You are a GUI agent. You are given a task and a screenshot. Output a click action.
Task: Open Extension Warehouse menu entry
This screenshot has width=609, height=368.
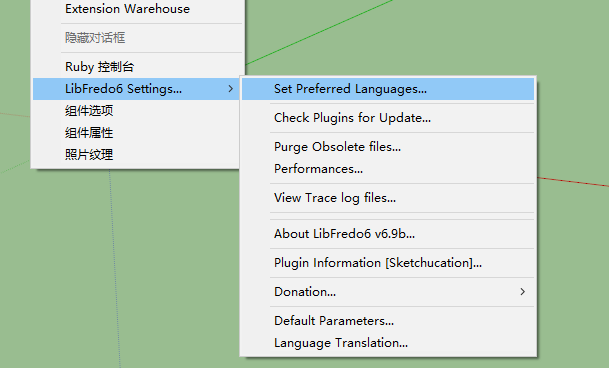click(136, 9)
